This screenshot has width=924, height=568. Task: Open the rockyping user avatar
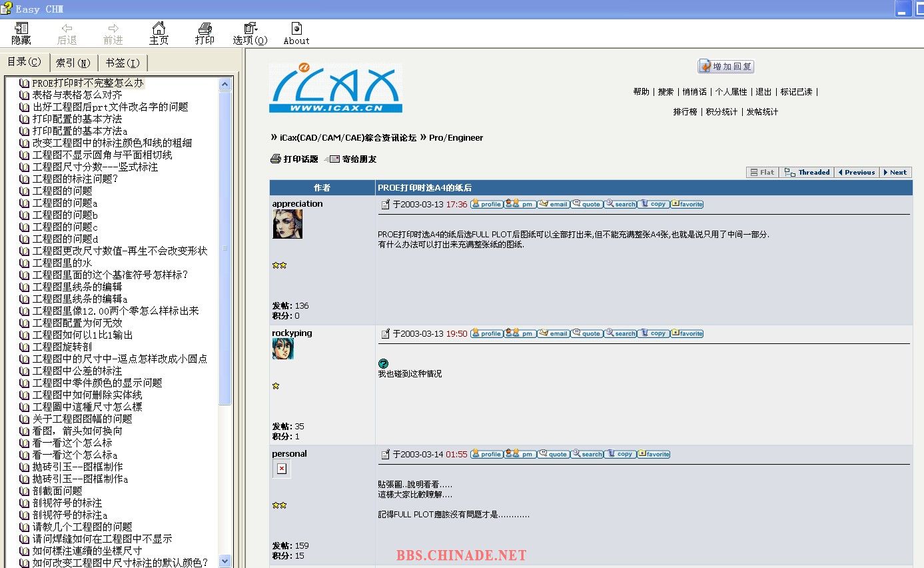tap(282, 349)
